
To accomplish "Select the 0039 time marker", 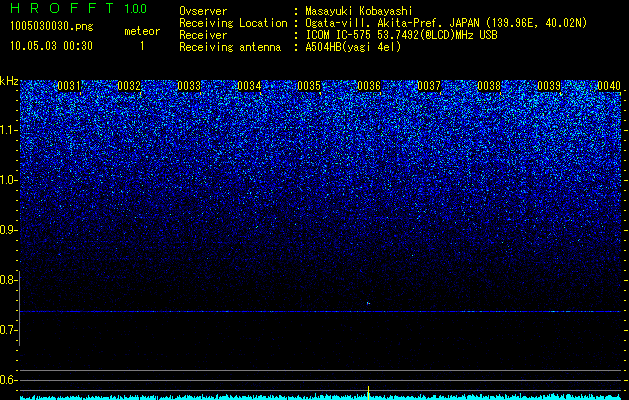I will tap(549, 86).
